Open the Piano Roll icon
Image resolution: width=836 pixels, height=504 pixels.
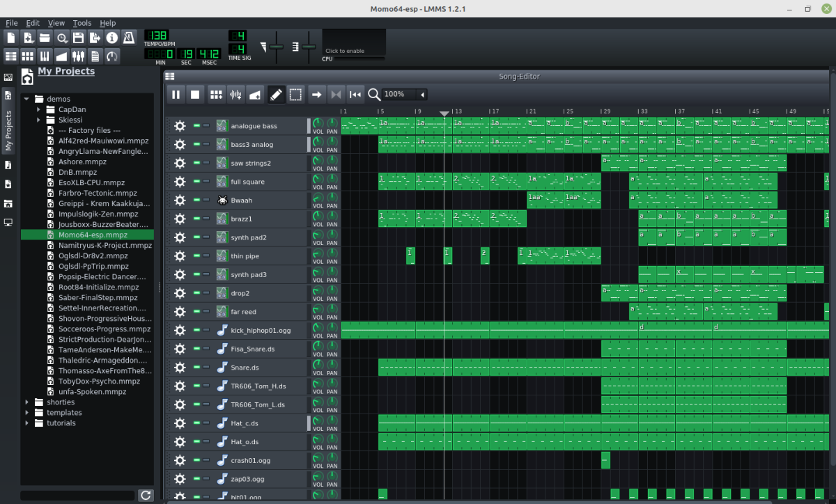pos(45,56)
